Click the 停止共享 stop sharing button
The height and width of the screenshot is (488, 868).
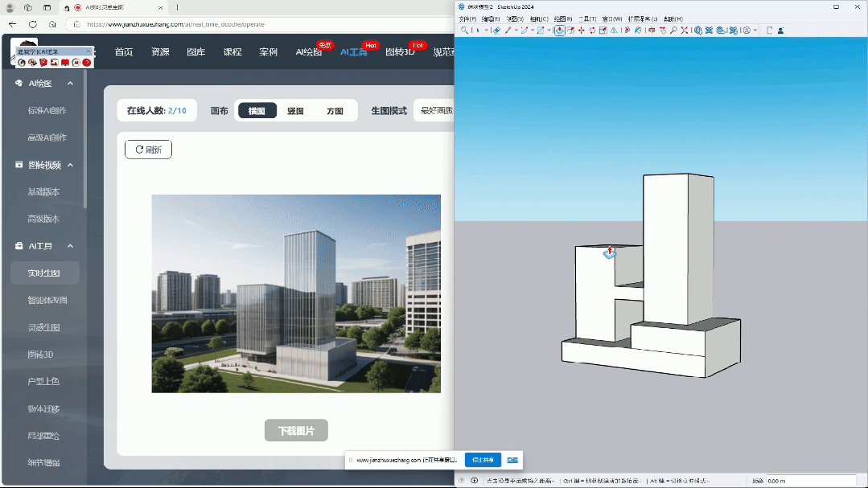[x=483, y=460]
